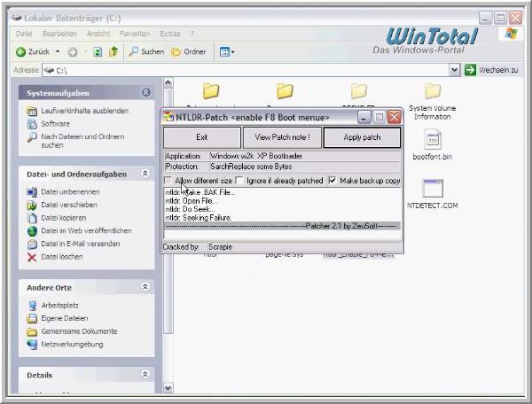The width and height of the screenshot is (532, 404).
Task: Open Arbeitsplatz from Andere Orte
Action: pos(59,305)
